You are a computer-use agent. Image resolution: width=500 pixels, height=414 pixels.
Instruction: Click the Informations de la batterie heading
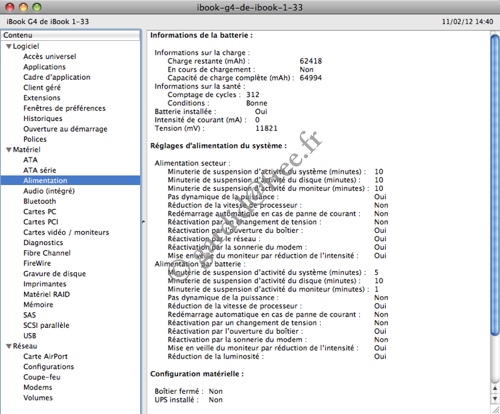(x=201, y=35)
